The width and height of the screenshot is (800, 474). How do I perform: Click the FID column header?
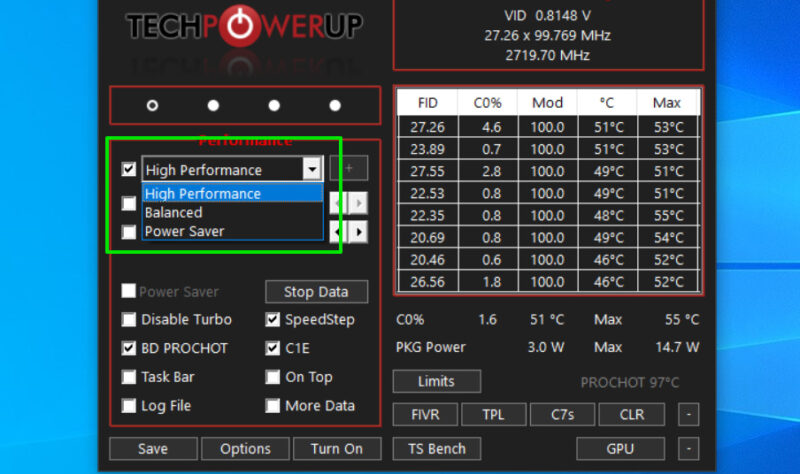tap(428, 103)
